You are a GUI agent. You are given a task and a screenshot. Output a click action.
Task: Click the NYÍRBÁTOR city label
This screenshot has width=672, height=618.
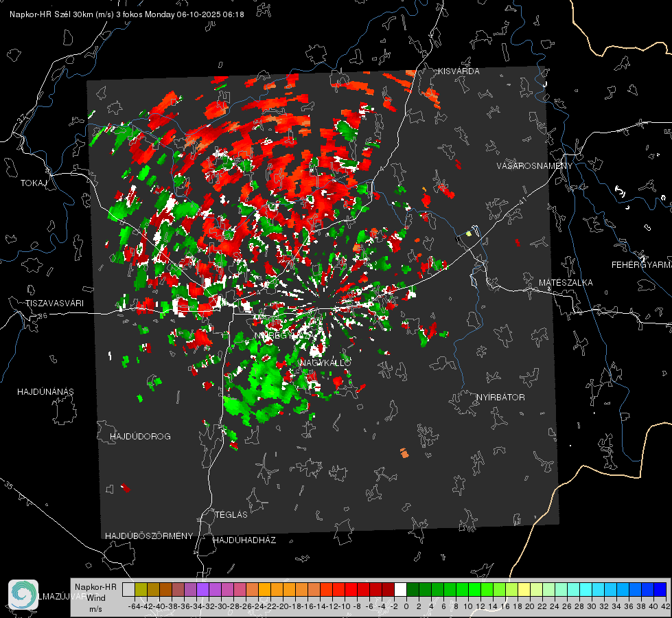(x=500, y=398)
